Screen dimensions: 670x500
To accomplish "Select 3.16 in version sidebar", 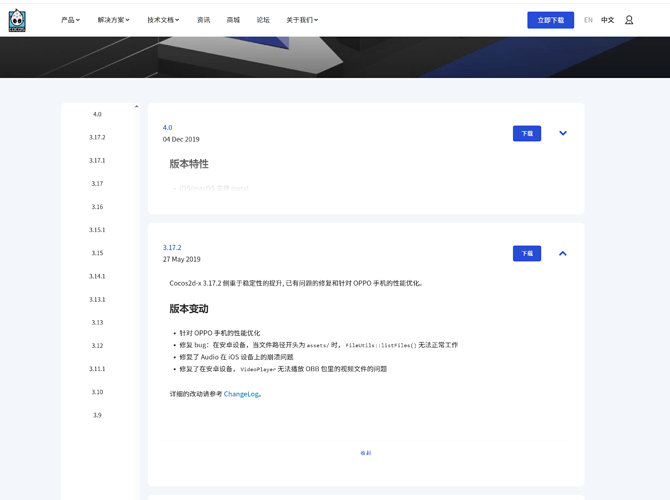I will point(97,206).
